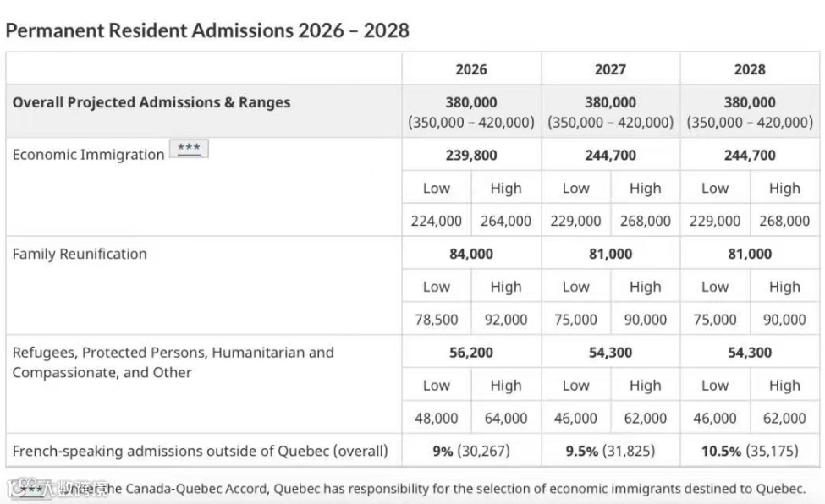Select the 224,000 low range value
825x504 pixels.
click(x=437, y=221)
